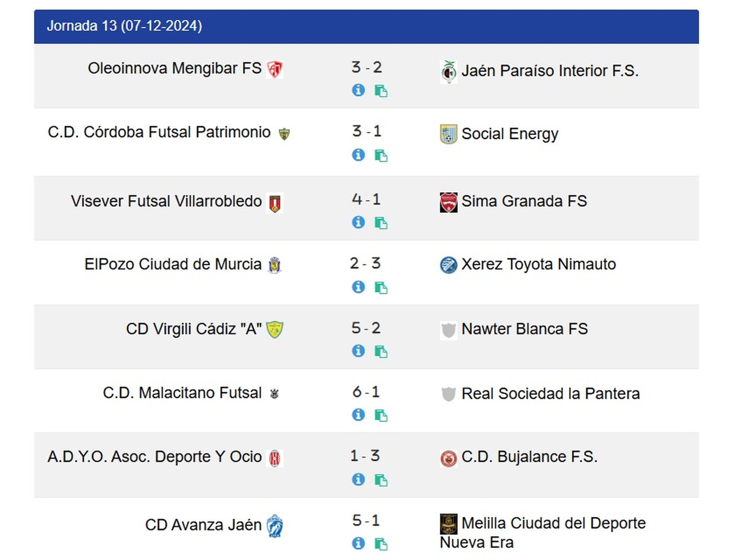734x560 pixels.
Task: Select the CD Virgili Cádiz badge
Action: (274, 328)
